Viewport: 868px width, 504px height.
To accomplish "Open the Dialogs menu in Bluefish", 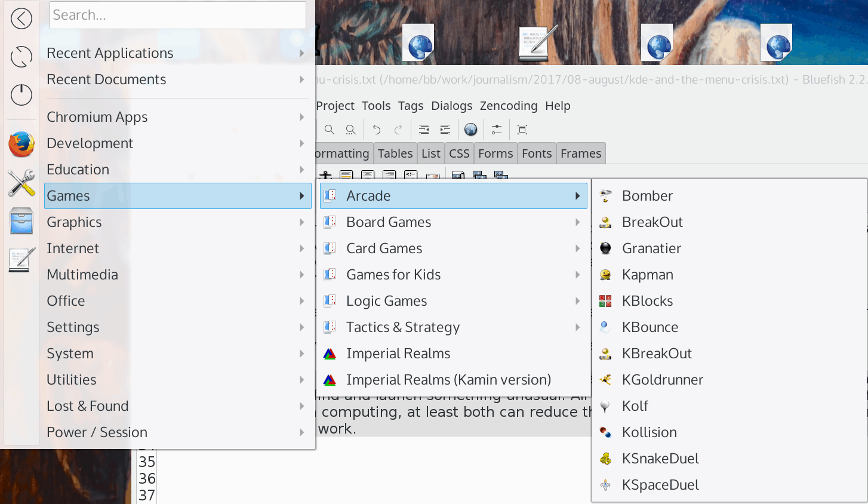I will [x=452, y=106].
